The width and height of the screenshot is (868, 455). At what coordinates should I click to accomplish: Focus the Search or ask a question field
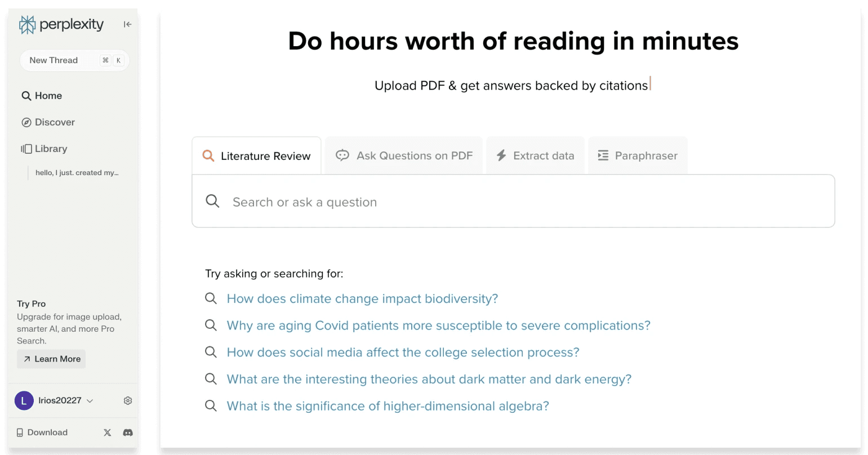513,201
